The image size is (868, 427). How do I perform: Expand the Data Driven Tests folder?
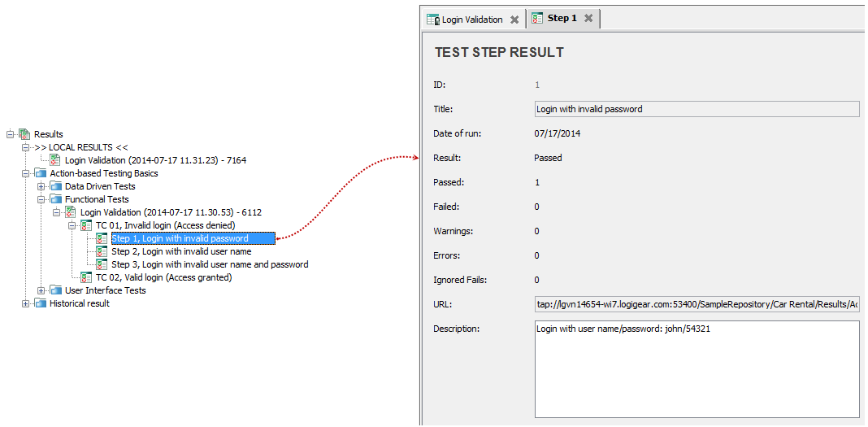pyautogui.click(x=41, y=186)
